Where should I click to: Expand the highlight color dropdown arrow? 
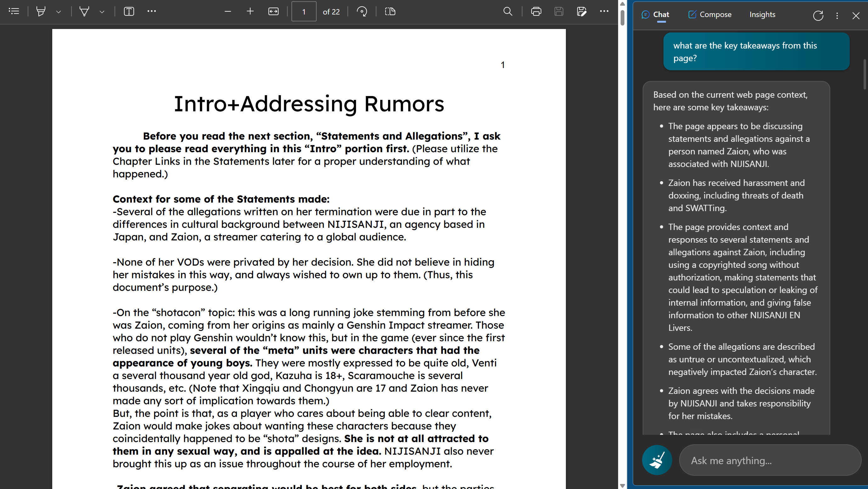pos(59,12)
